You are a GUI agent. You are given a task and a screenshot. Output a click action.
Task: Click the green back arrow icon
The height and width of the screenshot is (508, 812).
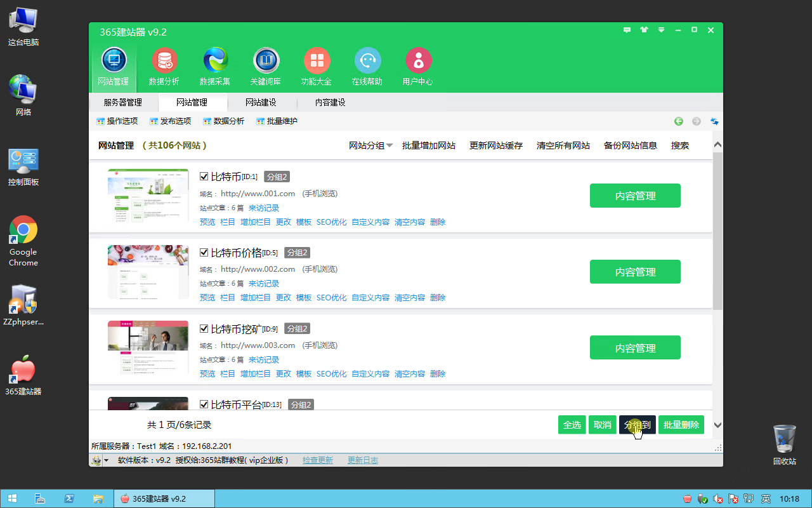[679, 121]
